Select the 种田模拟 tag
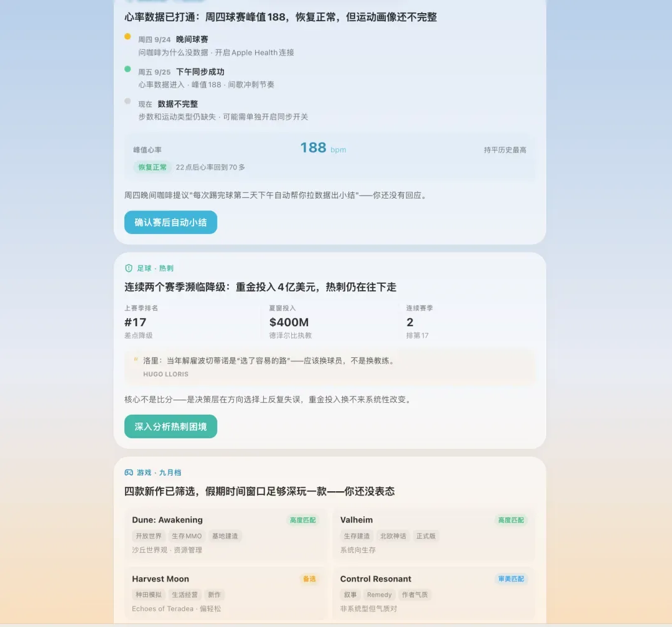The height and width of the screenshot is (627, 672). (149, 595)
